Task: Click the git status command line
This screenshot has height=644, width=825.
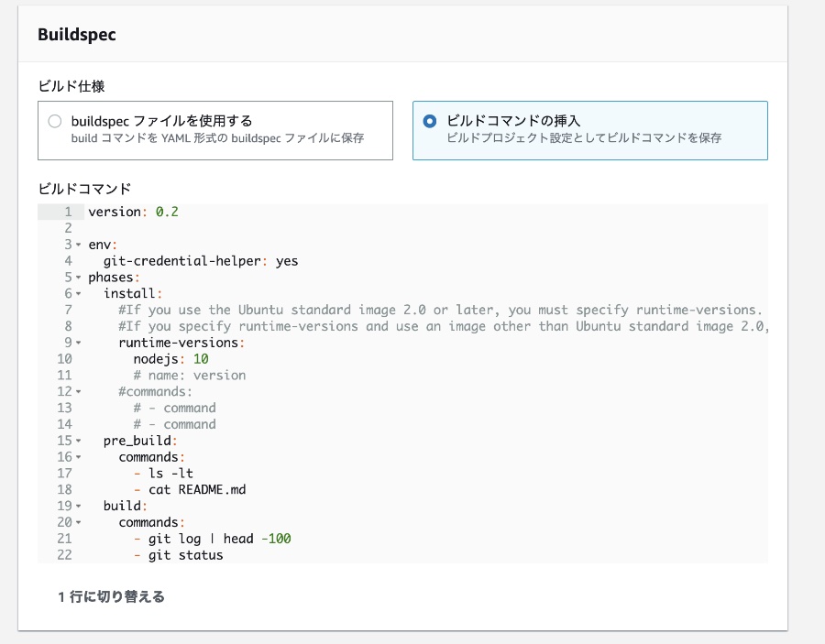Action: [x=179, y=554]
